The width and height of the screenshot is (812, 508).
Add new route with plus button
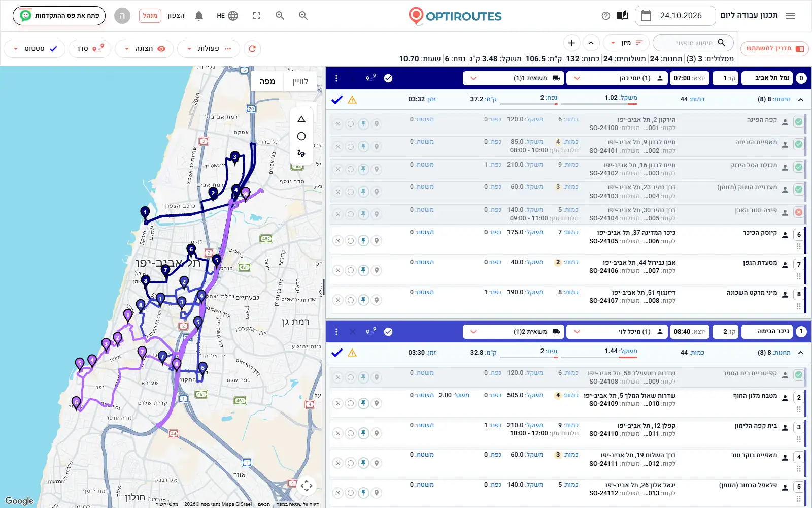pos(571,43)
